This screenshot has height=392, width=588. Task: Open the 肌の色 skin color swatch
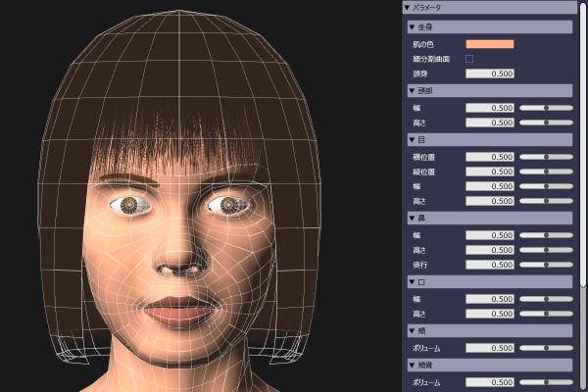(x=489, y=44)
